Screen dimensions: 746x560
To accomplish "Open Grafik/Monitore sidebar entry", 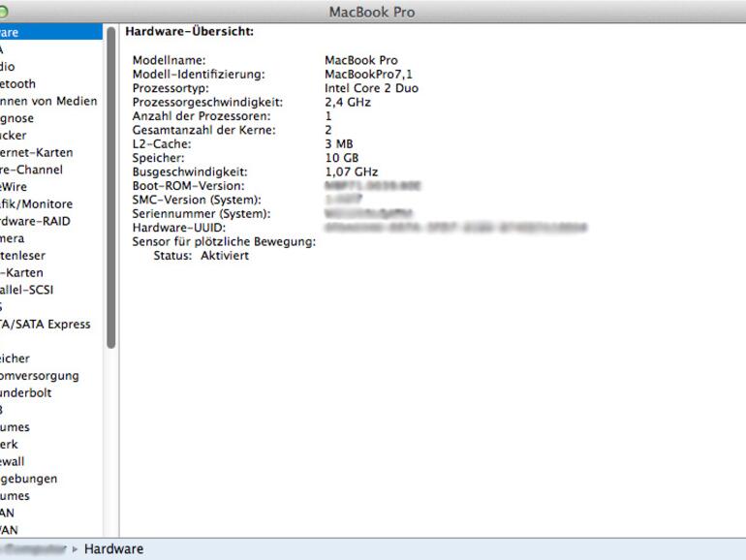I will point(36,203).
